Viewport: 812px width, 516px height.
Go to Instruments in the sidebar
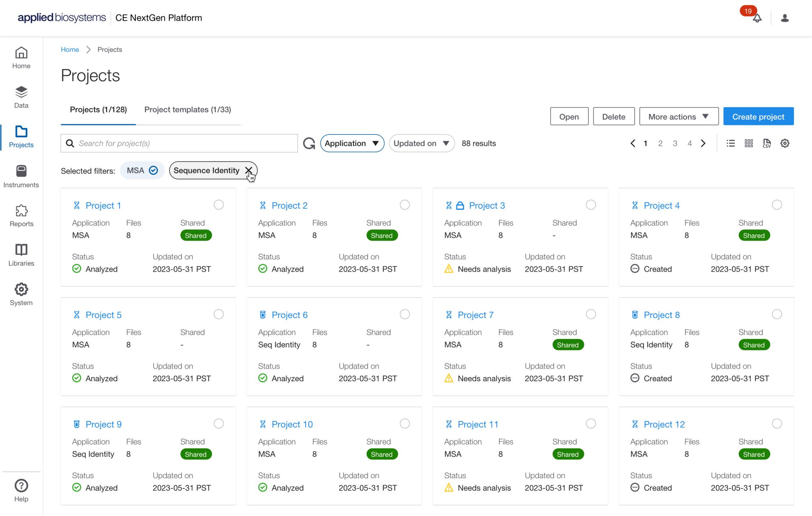21,176
